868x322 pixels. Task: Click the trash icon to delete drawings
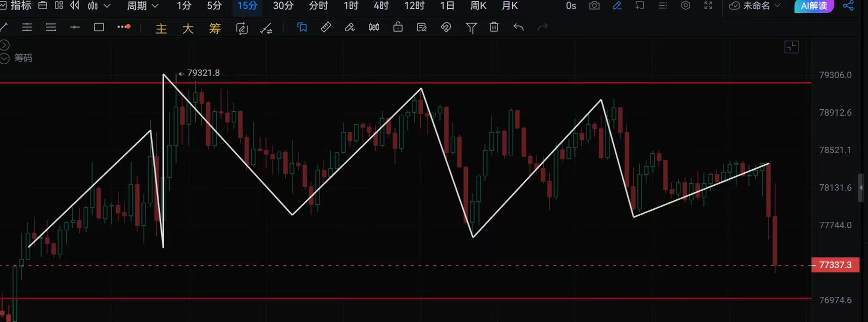click(x=494, y=28)
